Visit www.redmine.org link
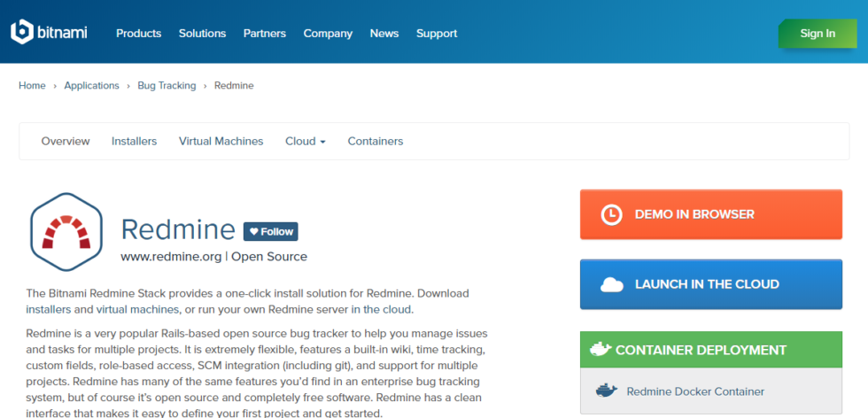The width and height of the screenshot is (868, 418). point(171,257)
